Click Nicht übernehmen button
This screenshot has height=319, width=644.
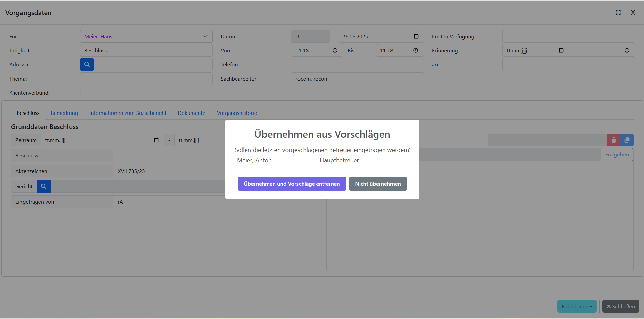[x=378, y=184]
